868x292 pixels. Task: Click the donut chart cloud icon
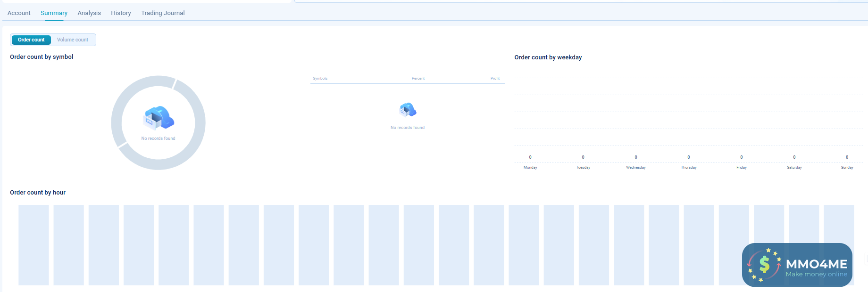[x=159, y=118]
